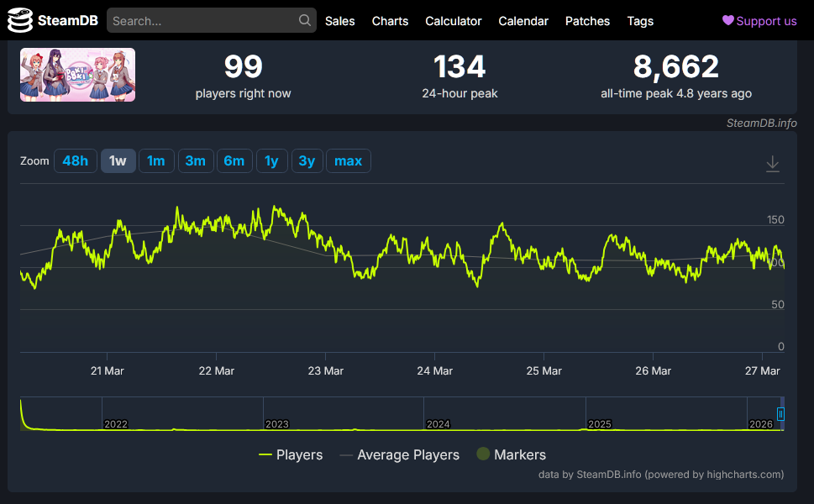Click the navigator range handle icon
Image resolution: width=814 pixels, height=504 pixels.
tap(780, 413)
